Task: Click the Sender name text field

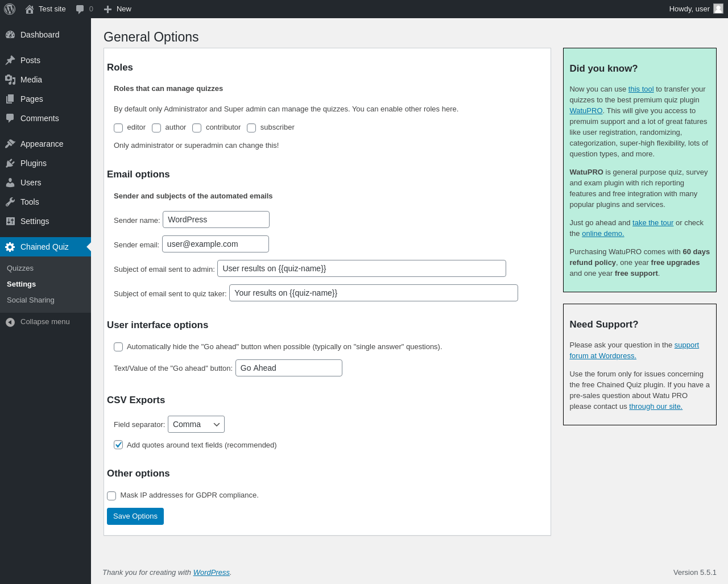Action: click(216, 219)
